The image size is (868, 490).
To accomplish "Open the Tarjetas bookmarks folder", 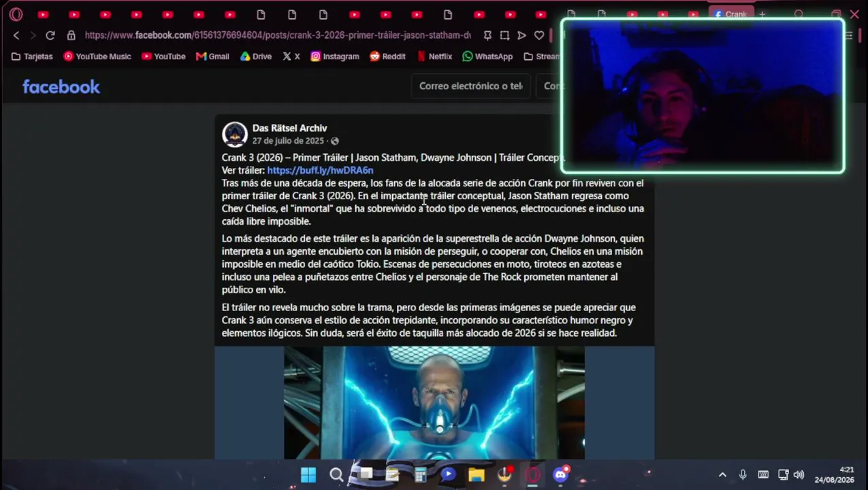I will point(32,56).
